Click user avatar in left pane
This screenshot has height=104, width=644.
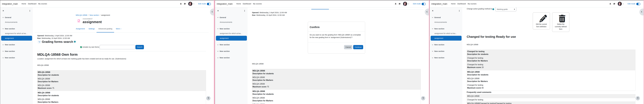[190, 4]
